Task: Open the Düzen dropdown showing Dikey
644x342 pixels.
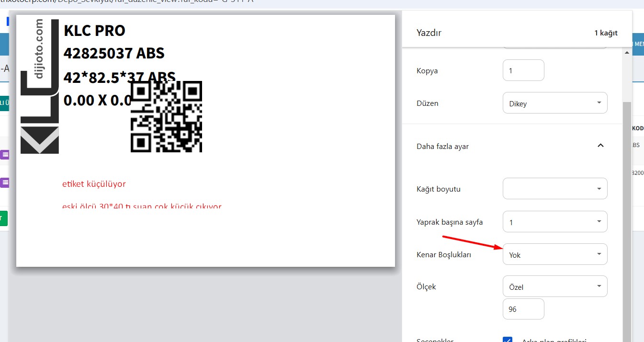Action: pyautogui.click(x=554, y=103)
